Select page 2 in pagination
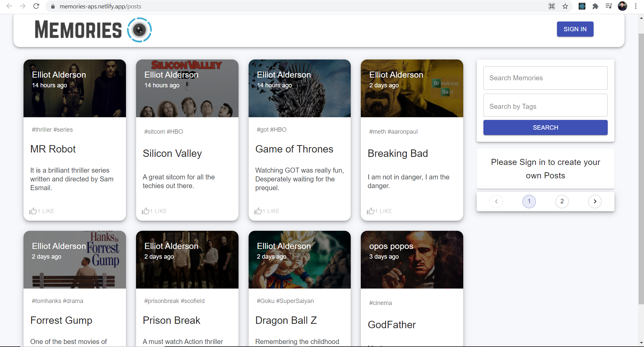 tap(562, 202)
